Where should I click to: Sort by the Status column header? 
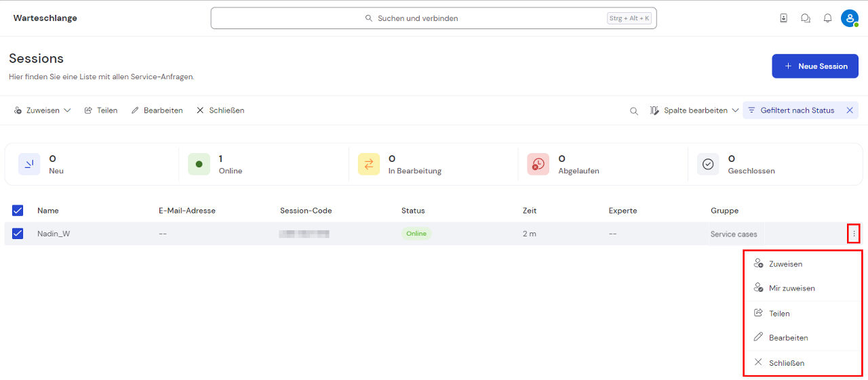[x=413, y=211]
